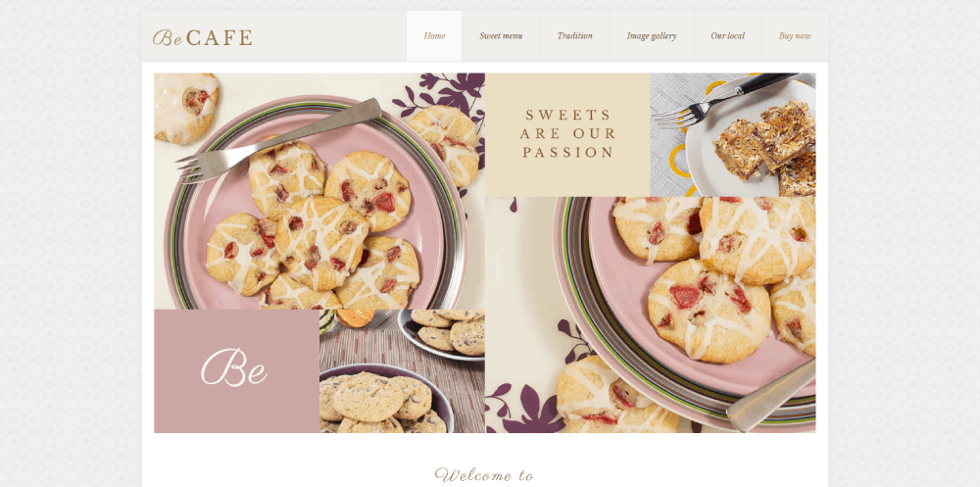The image size is (980, 487).
Task: Select the pink Be script tile
Action: tap(237, 370)
